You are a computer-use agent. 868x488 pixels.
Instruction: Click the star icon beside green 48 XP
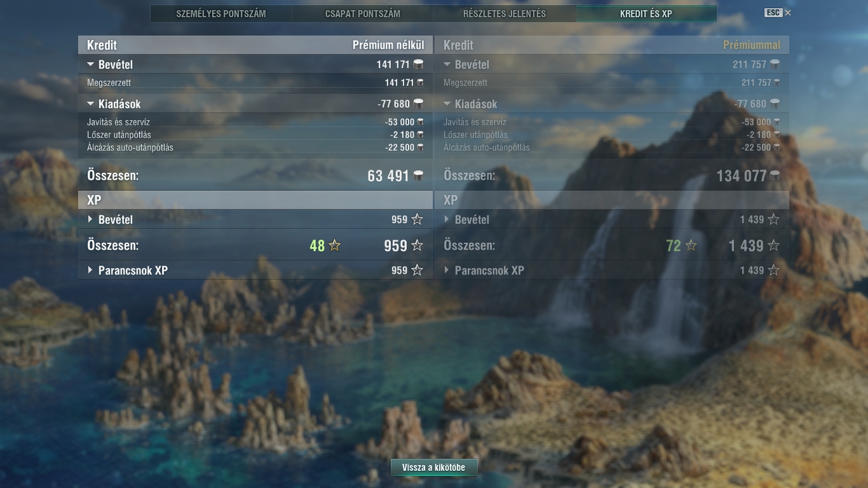[x=334, y=245]
